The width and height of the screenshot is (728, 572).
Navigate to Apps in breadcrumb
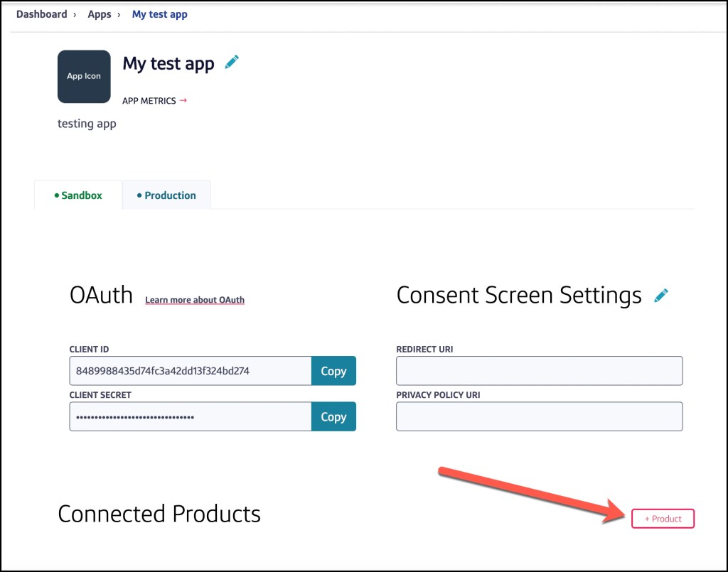pyautogui.click(x=100, y=14)
